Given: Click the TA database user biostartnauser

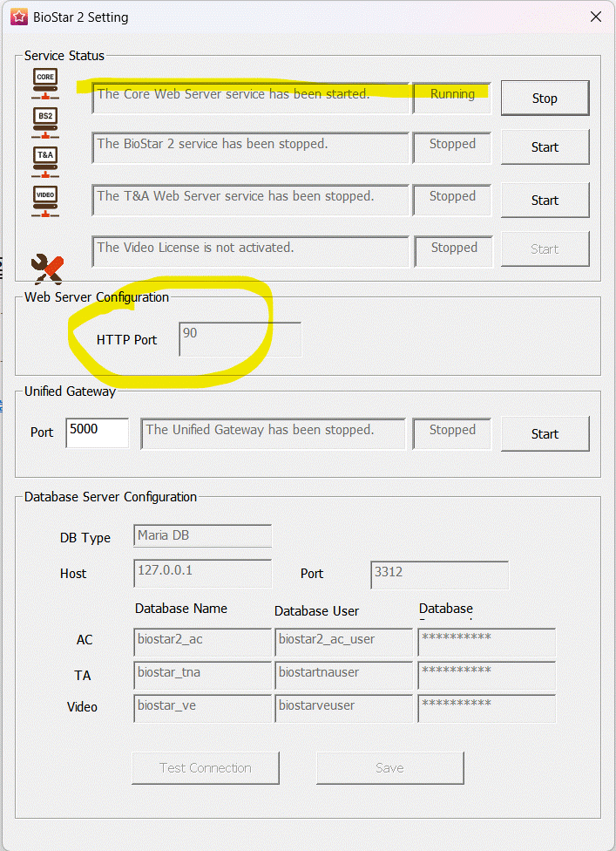Looking at the screenshot, I should (344, 675).
